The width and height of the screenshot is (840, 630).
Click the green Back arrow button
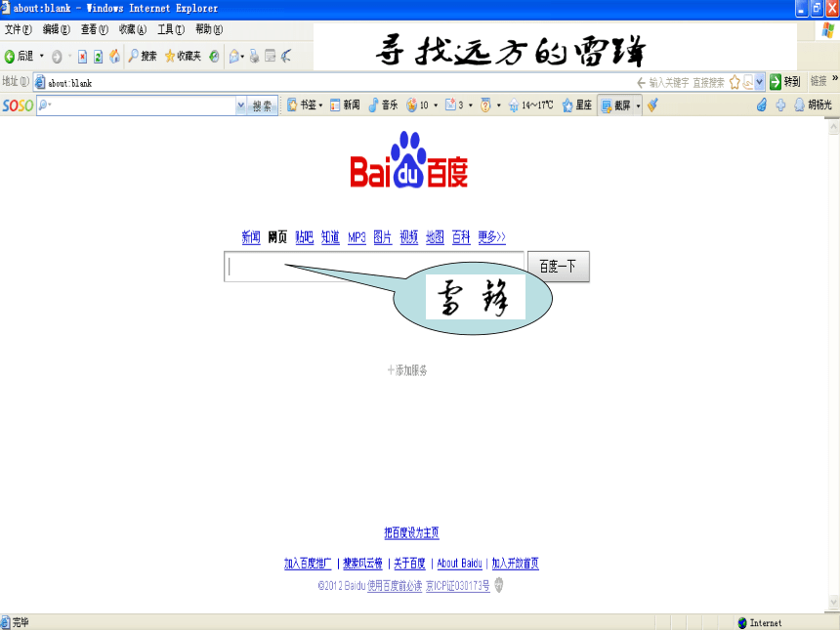tap(10, 56)
